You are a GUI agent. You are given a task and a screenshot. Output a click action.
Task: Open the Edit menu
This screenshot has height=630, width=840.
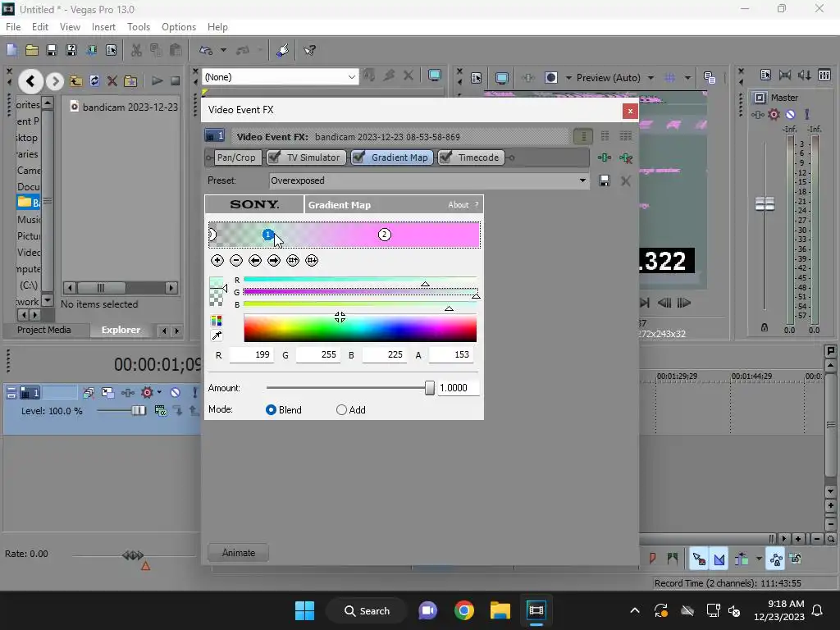coord(40,27)
